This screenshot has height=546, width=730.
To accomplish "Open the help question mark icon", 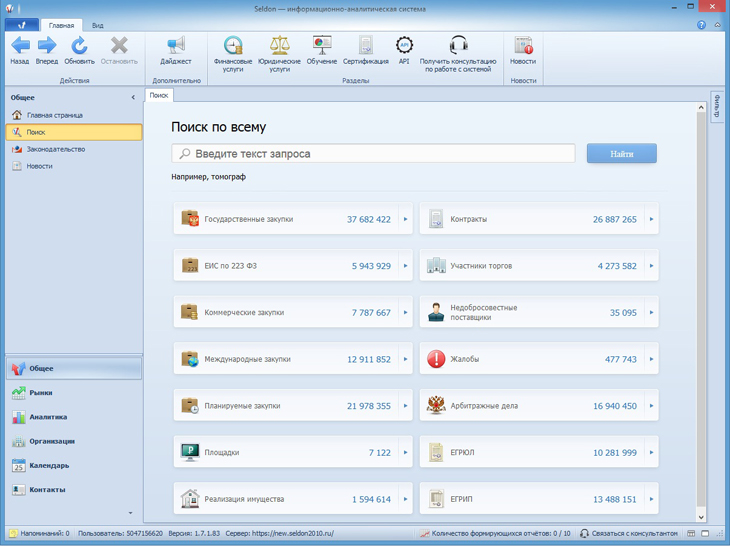I will 701,25.
